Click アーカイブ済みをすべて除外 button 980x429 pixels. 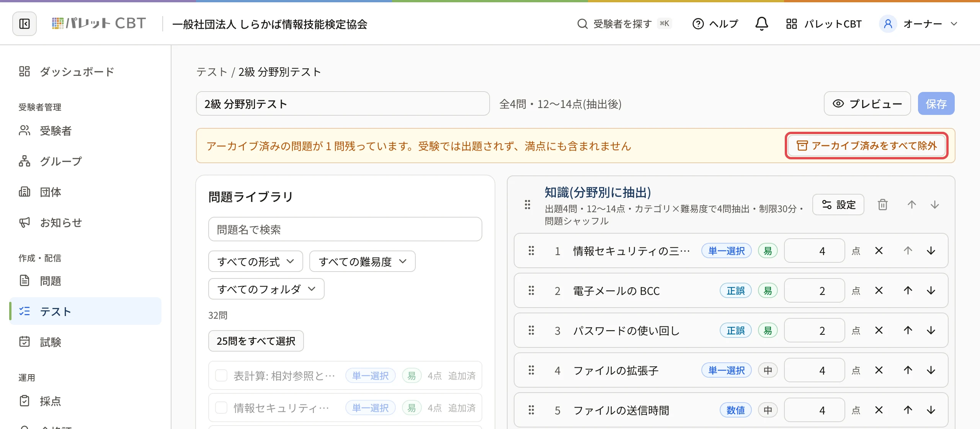[x=866, y=146]
